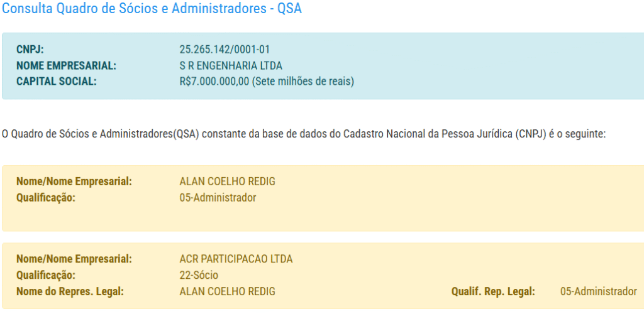The height and width of the screenshot is (314, 644).
Task: Click the QSA description paragraph text
Action: [x=304, y=134]
